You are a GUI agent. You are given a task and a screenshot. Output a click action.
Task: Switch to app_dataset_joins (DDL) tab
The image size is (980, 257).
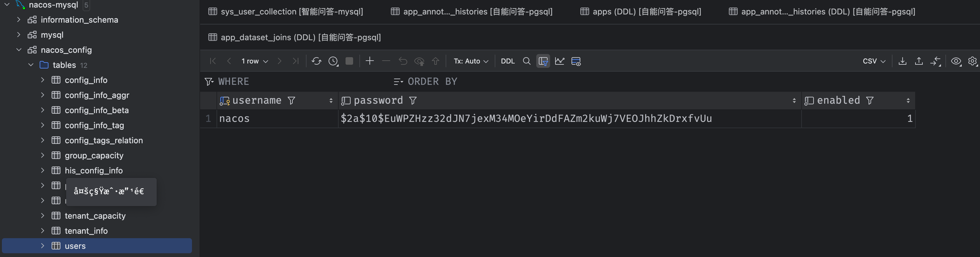[x=295, y=37]
